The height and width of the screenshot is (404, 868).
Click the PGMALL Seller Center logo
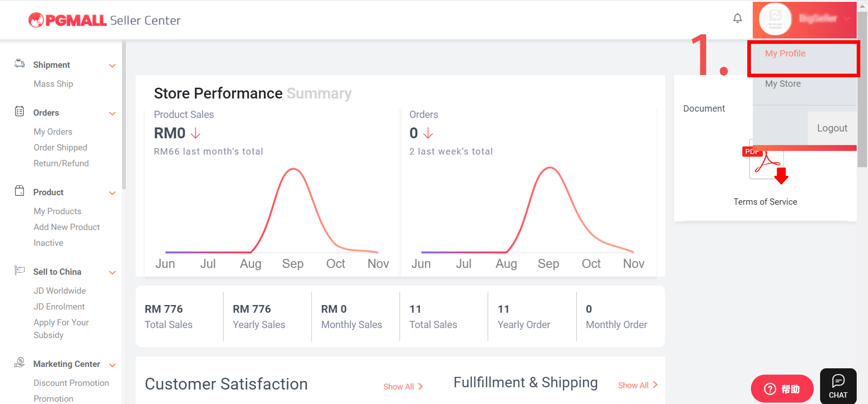104,20
